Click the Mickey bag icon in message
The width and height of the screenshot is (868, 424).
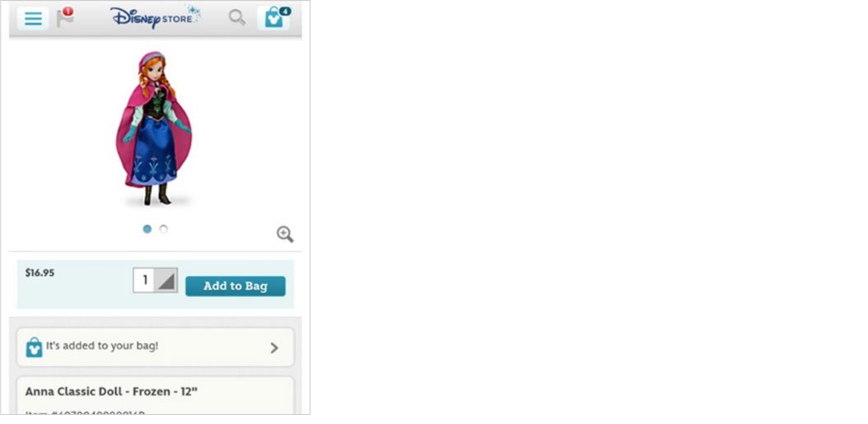tap(34, 347)
